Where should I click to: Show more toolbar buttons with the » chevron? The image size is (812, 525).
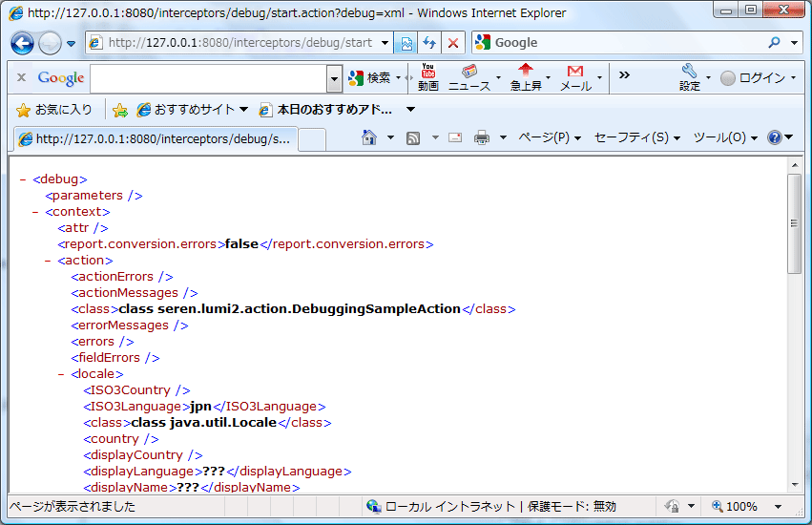[624, 75]
